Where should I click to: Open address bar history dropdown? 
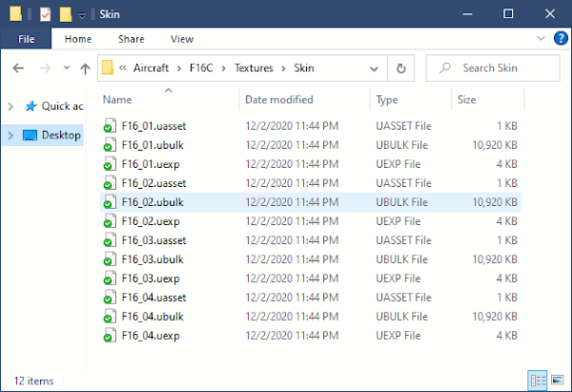[x=374, y=69]
